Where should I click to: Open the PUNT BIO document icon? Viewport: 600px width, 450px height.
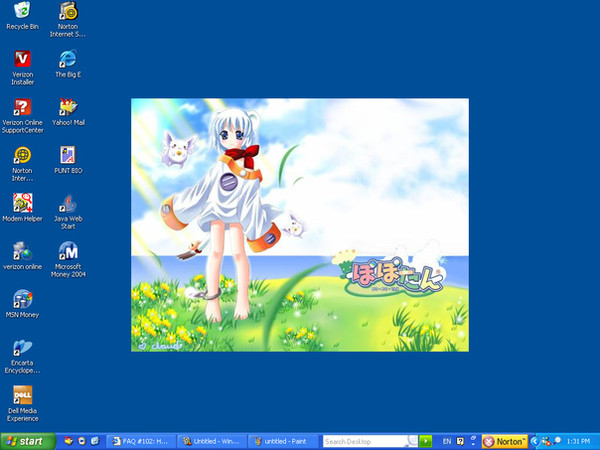(x=68, y=160)
